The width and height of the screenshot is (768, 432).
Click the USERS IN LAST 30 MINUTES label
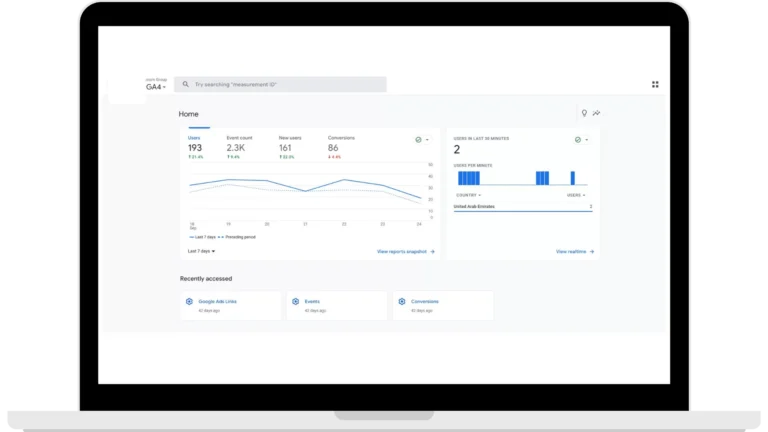click(481, 139)
